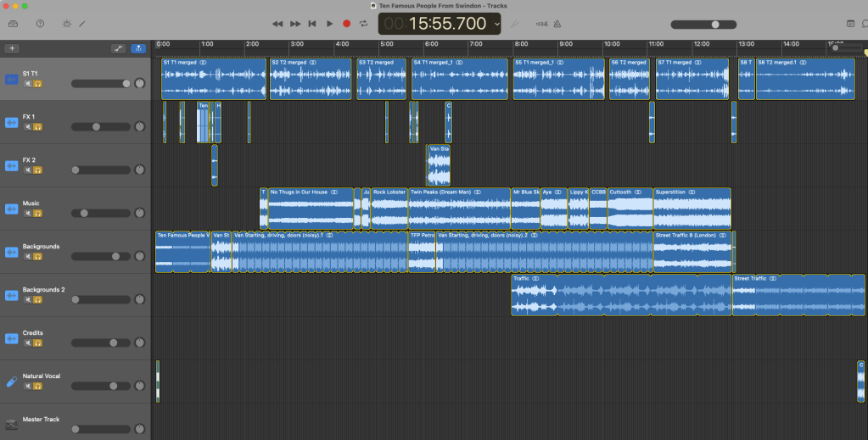The image size is (868, 440).
Task: Enable the Count-in 1234 button
Action: pyautogui.click(x=542, y=24)
